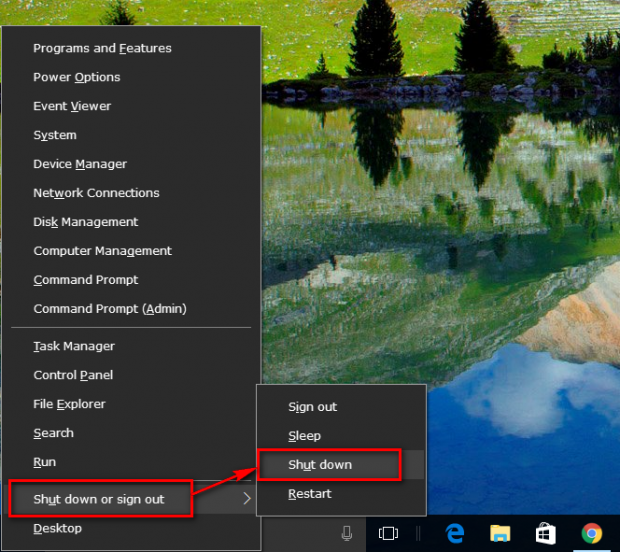The image size is (620, 552).
Task: Select Network Connections
Action: (131, 193)
